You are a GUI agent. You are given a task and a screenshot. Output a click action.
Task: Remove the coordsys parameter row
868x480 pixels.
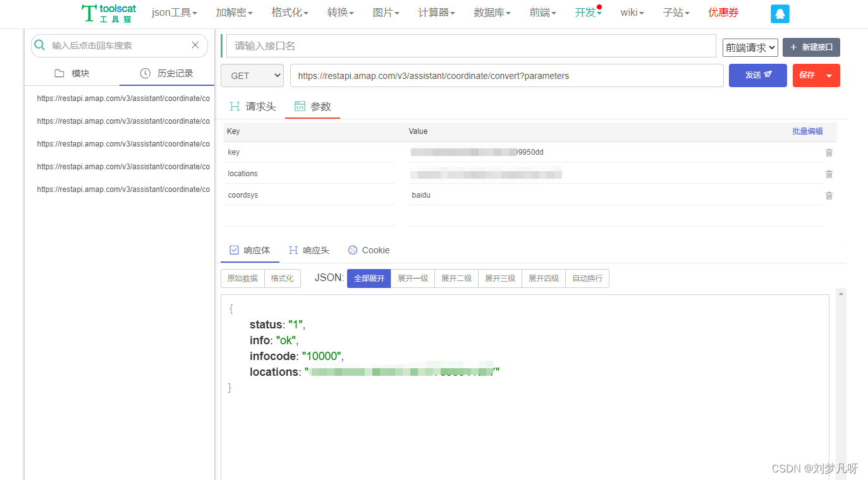[829, 195]
